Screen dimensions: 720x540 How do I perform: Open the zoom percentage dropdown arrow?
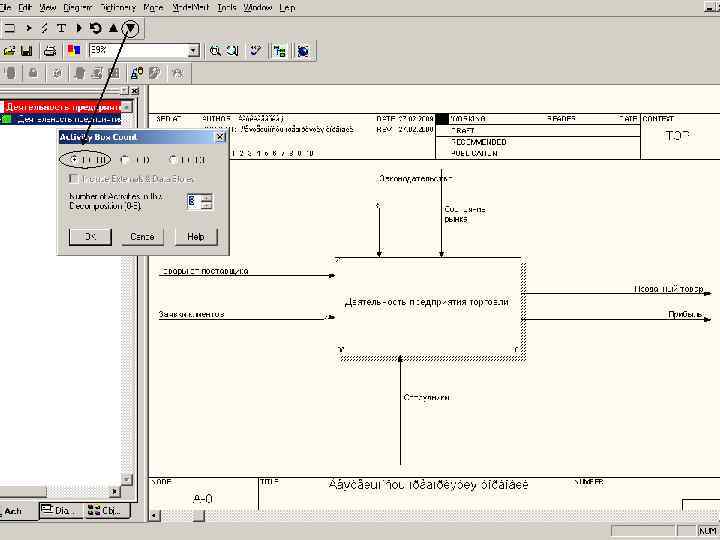tap(194, 51)
